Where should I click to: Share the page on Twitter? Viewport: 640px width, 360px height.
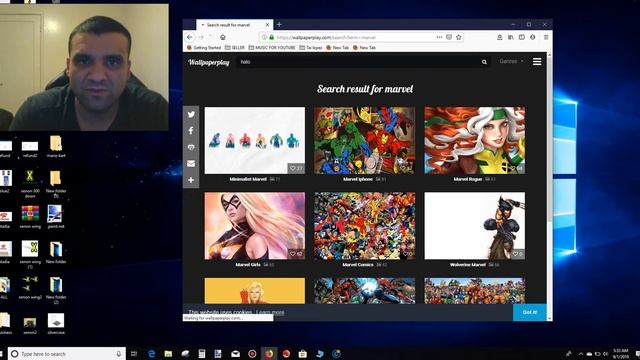tap(191, 114)
